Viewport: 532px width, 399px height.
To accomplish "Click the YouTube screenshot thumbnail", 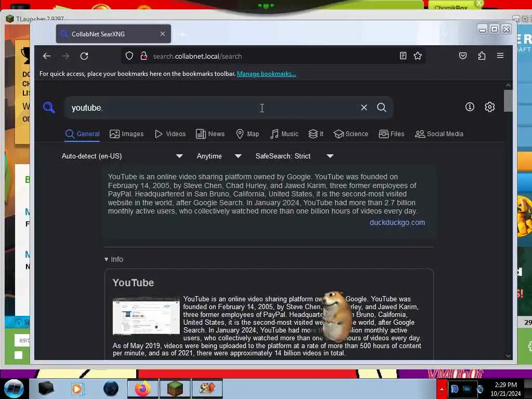I will (146, 316).
